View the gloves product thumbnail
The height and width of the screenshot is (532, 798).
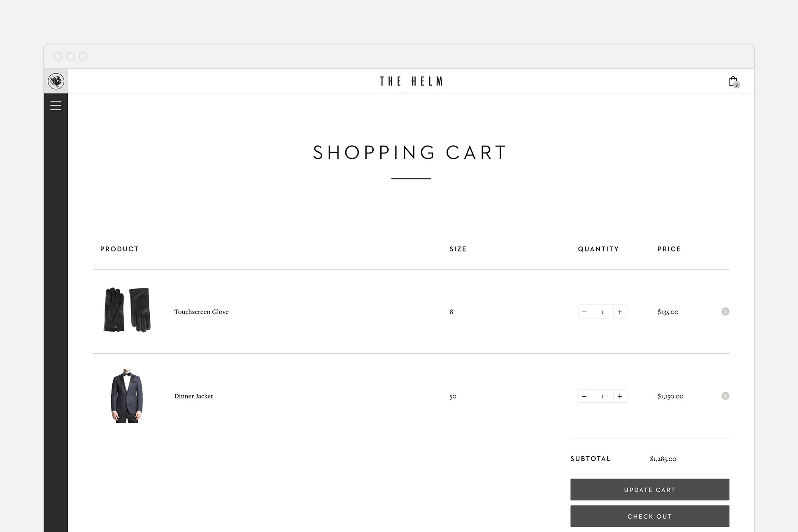tap(127, 310)
